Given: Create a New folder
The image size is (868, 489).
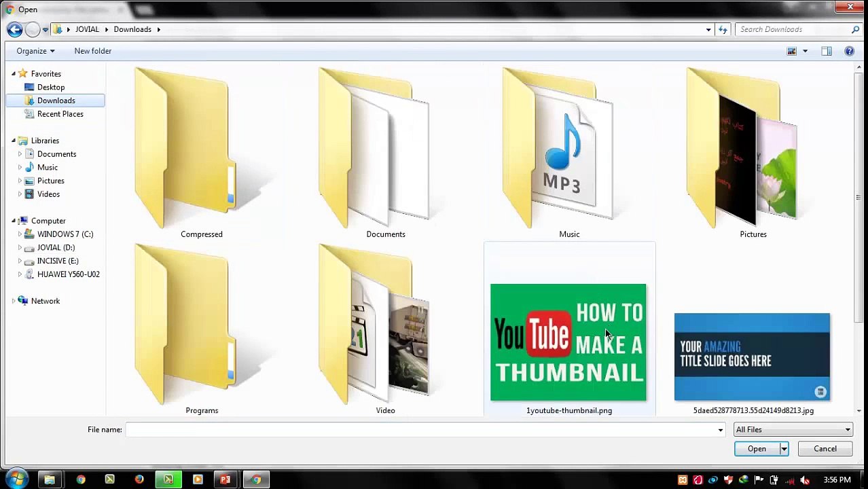Looking at the screenshot, I should (93, 51).
